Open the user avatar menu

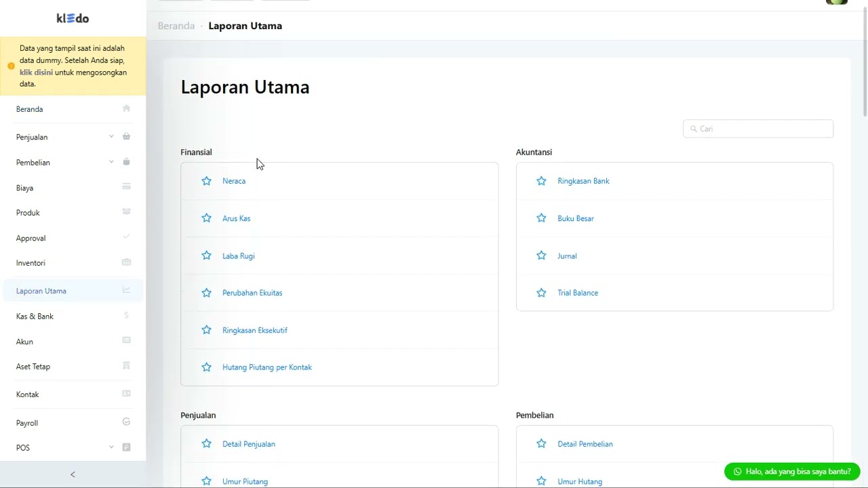(837, 2)
